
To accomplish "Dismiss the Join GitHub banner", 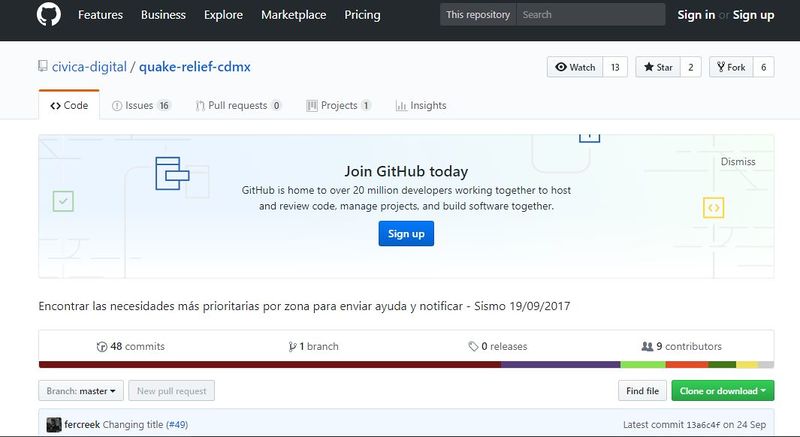I will pyautogui.click(x=738, y=161).
